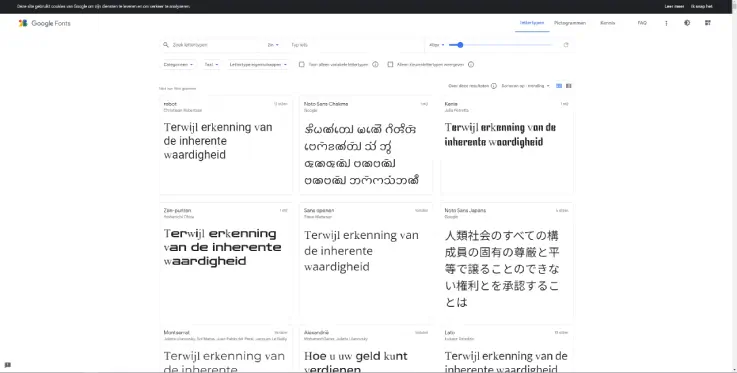This screenshot has height=373, width=737.
Task: Click the Typ iets preview text field
Action: pos(356,45)
